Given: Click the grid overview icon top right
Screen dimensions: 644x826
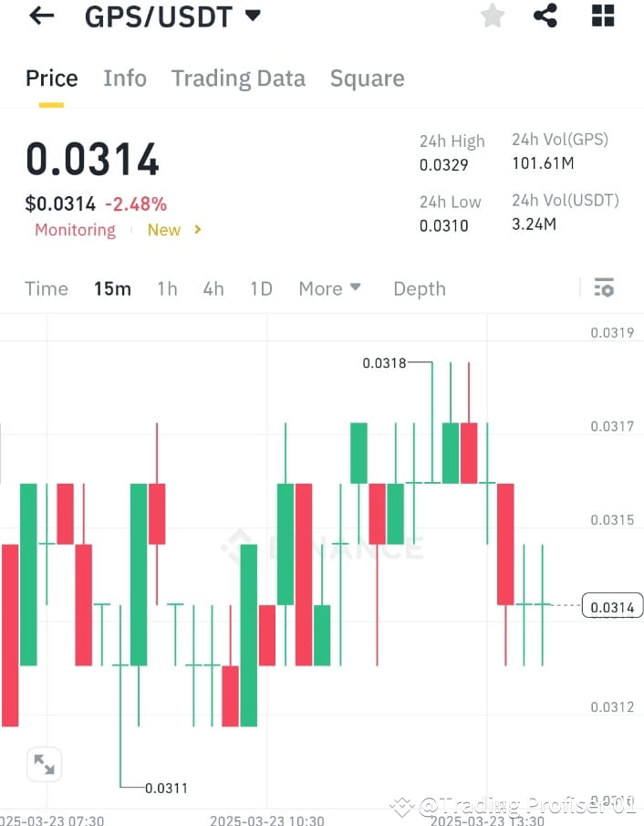Looking at the screenshot, I should click(600, 16).
